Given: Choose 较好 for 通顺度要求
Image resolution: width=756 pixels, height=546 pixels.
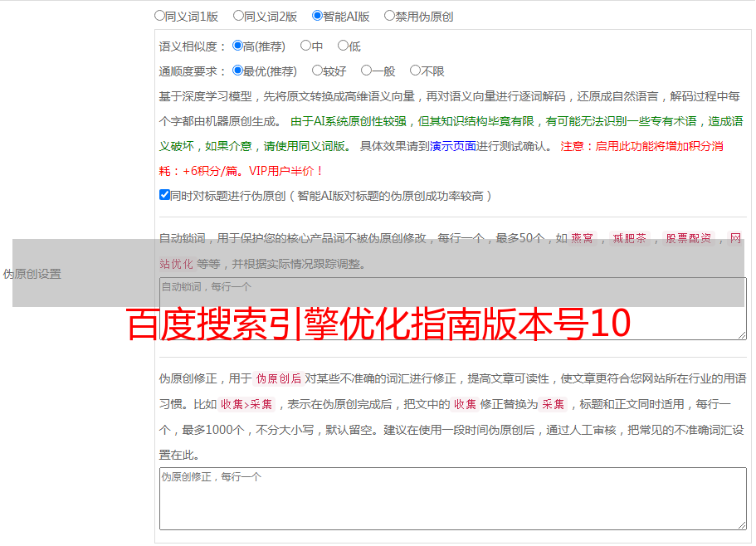Looking at the screenshot, I should tap(317, 71).
